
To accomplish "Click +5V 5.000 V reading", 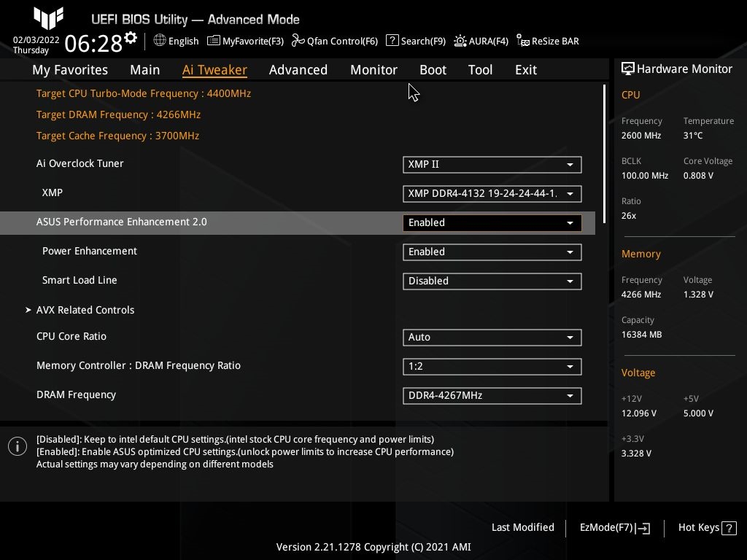I will tap(698, 413).
